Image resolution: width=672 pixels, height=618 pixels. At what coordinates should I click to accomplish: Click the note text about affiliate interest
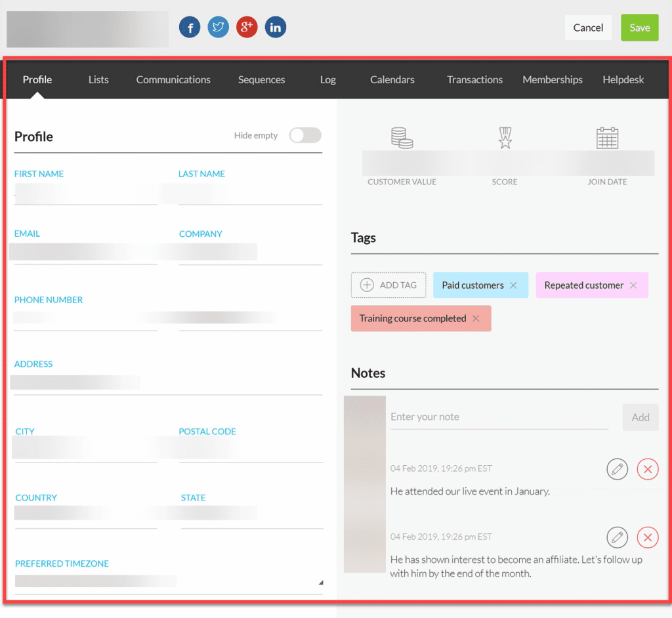pyautogui.click(x=516, y=567)
